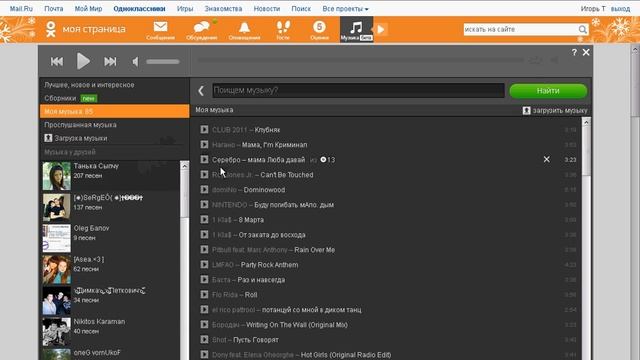Open the Сборники section
The height and width of the screenshot is (360, 640).
click(x=60, y=98)
